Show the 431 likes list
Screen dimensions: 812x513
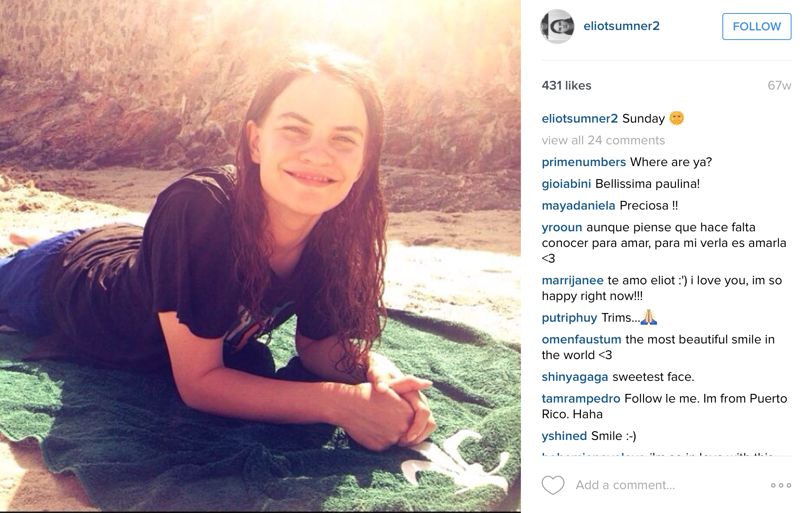(x=567, y=86)
